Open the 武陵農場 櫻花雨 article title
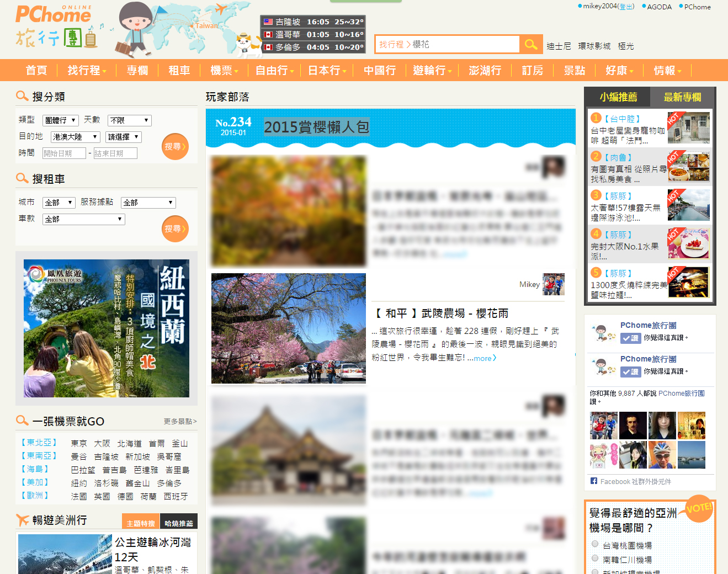The image size is (728, 574). pyautogui.click(x=440, y=313)
